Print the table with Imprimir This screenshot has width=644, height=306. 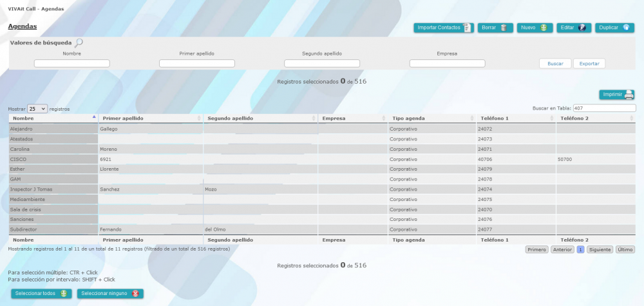coord(617,95)
